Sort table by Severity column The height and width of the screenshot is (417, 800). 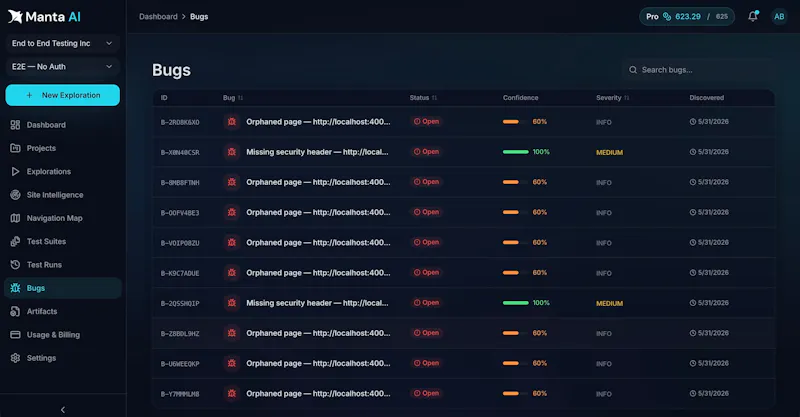(612, 97)
